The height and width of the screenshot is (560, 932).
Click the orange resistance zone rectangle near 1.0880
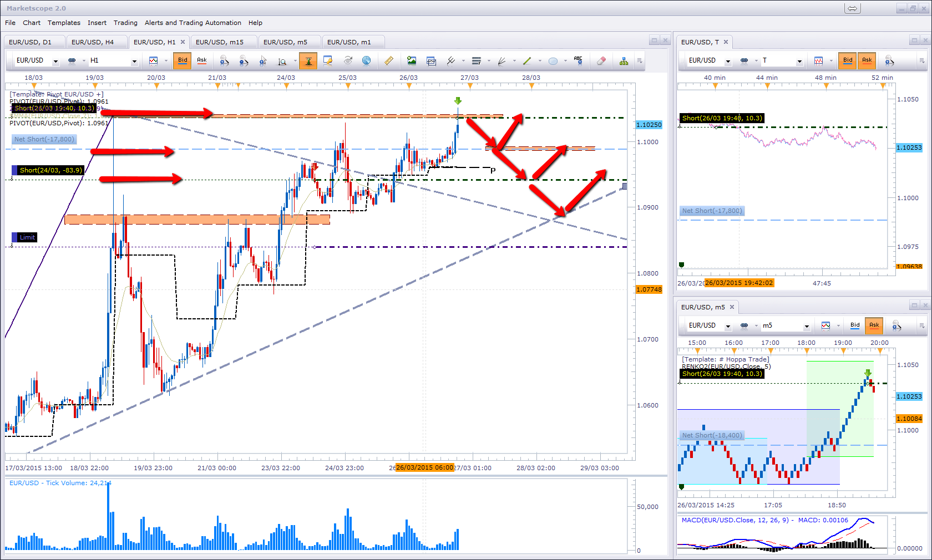[x=197, y=220]
